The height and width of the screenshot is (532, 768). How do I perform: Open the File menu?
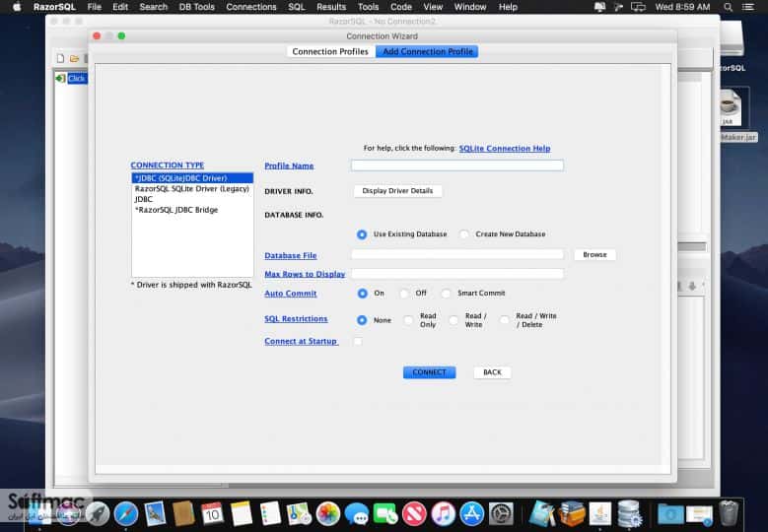(x=94, y=7)
